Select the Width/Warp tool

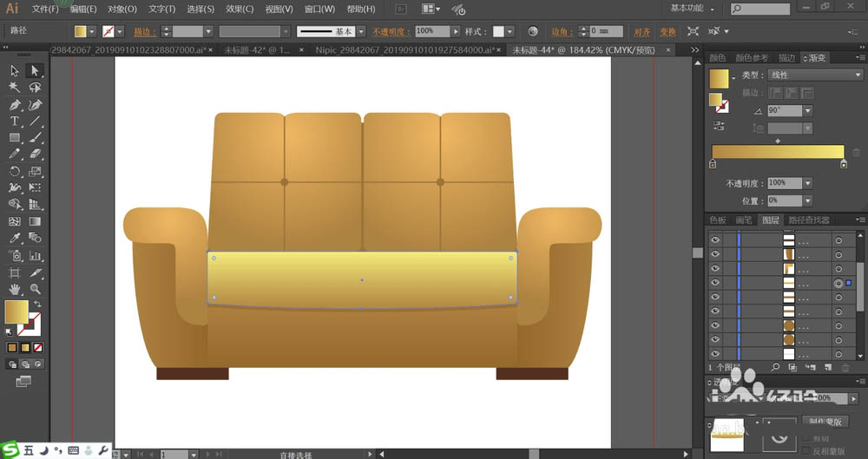click(x=15, y=187)
